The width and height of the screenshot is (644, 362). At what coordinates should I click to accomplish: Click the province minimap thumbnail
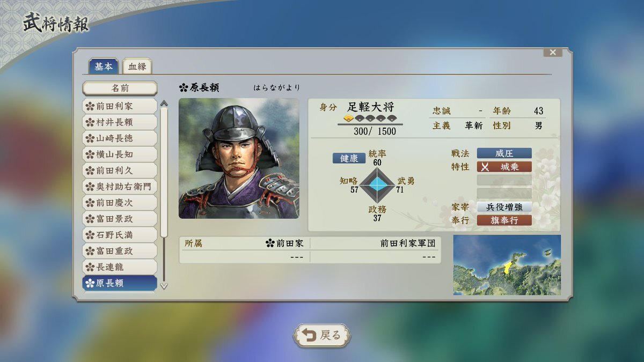click(507, 265)
